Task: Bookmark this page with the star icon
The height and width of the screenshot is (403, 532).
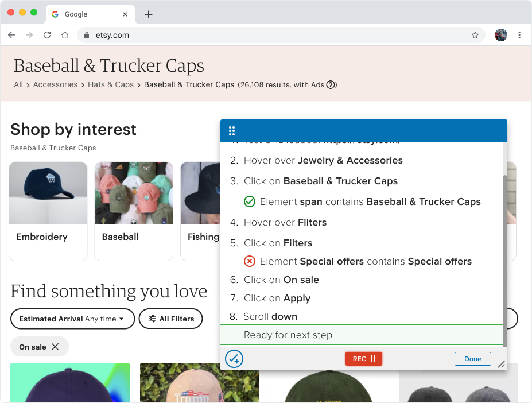Action: (475, 35)
